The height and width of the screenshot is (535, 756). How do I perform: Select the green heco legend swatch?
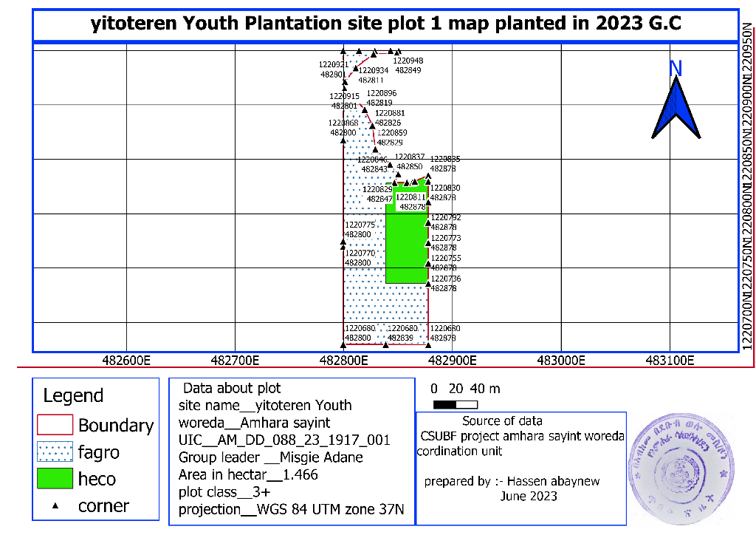click(x=55, y=479)
